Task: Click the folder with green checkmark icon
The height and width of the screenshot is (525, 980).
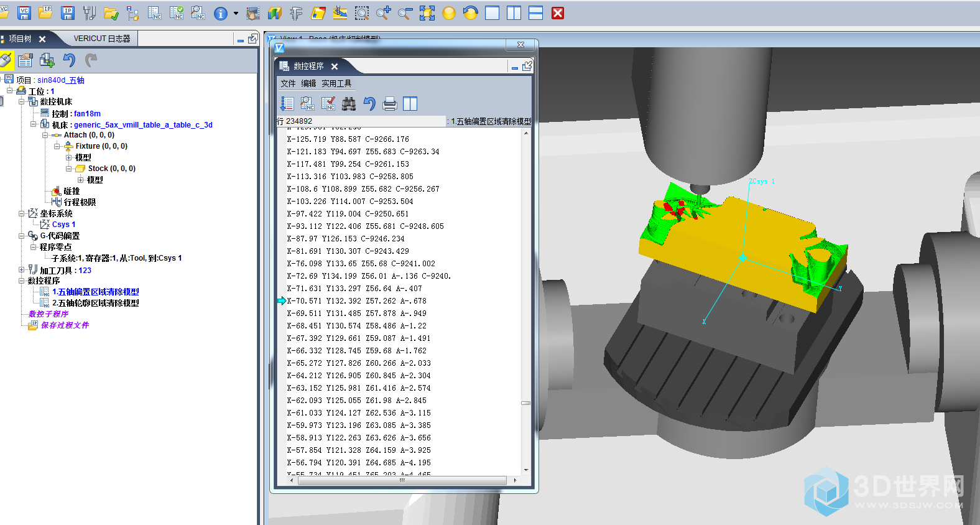Action: [x=111, y=12]
